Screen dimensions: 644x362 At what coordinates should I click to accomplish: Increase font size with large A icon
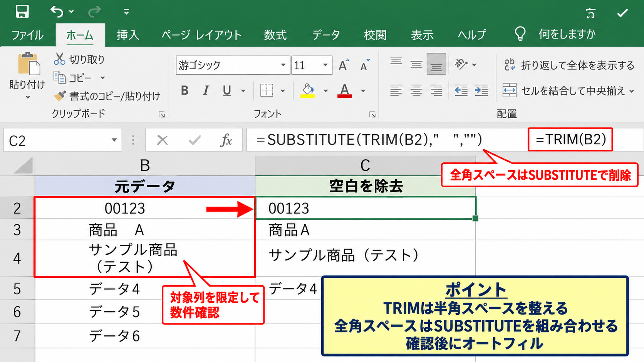344,65
